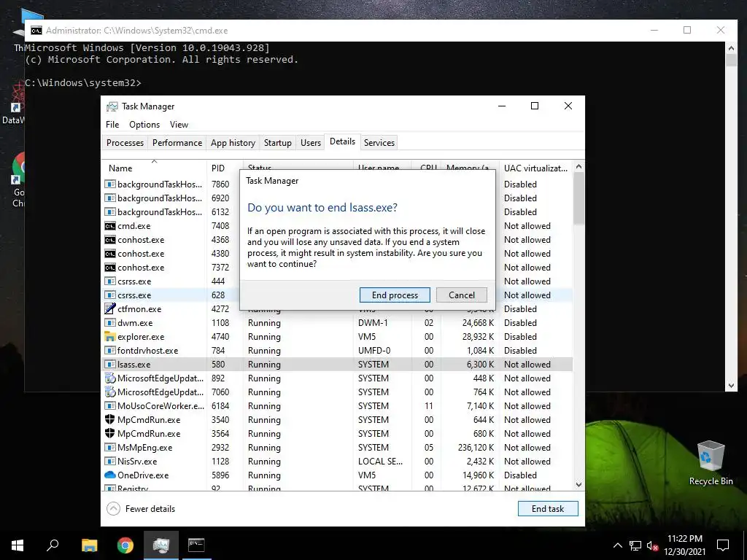Select the backgroundTaskHost row PID 7860
Screen dimensions: 747x560
[337, 184]
